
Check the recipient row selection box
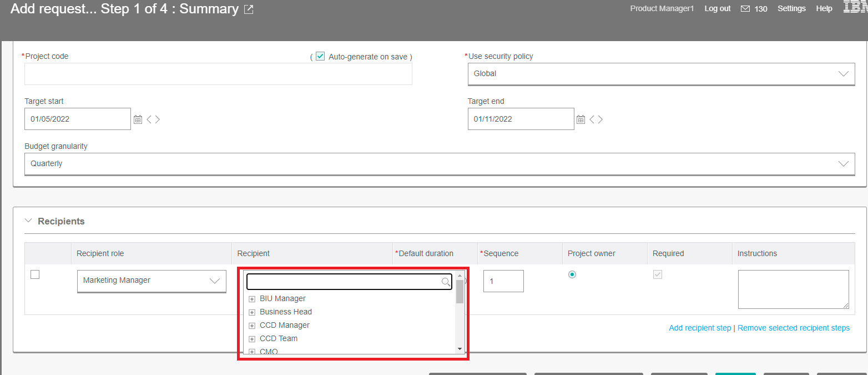tap(35, 274)
